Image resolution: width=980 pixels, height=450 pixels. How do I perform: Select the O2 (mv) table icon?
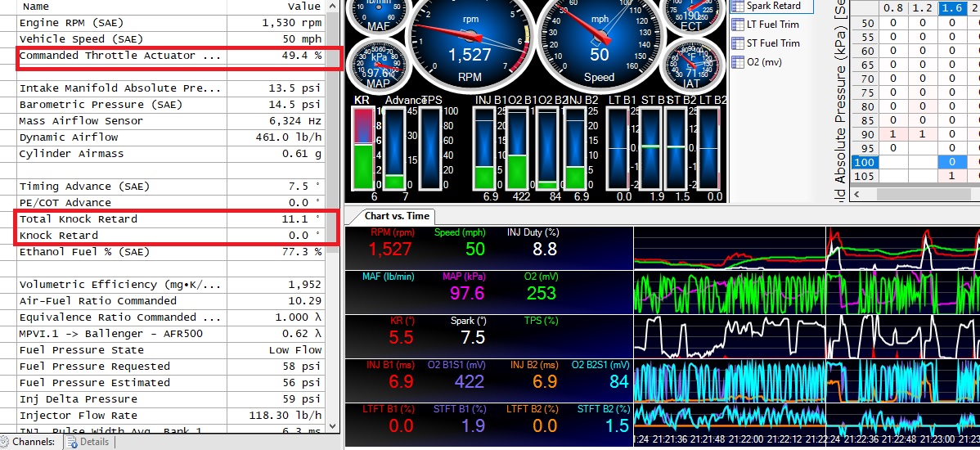pos(737,62)
